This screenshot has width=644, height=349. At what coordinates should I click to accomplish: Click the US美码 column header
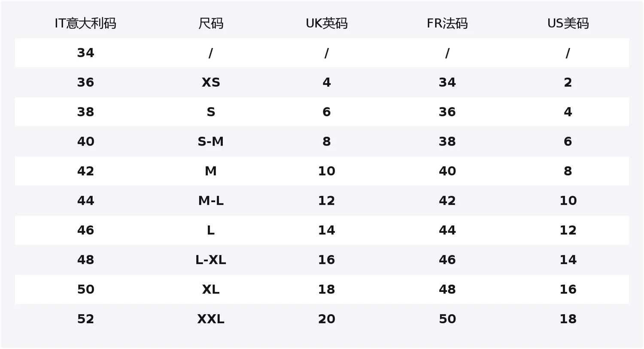(568, 23)
